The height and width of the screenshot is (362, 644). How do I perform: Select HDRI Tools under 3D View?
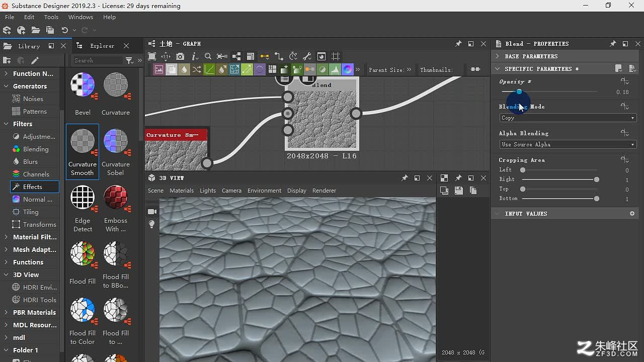tap(40, 300)
